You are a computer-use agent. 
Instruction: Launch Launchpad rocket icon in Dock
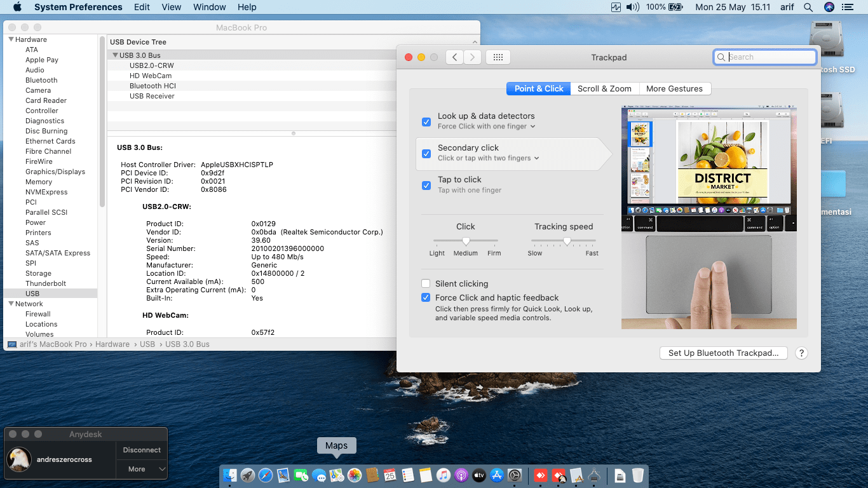pyautogui.click(x=248, y=475)
